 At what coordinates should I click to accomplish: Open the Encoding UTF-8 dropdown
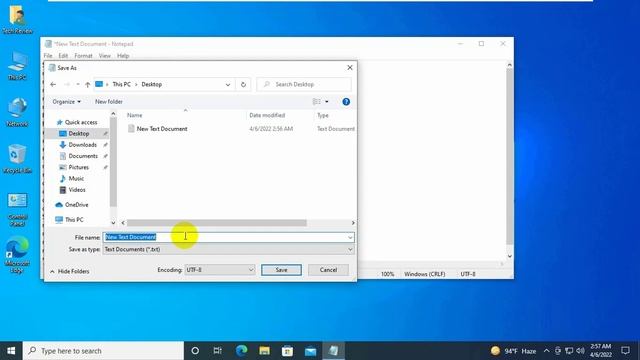coord(220,270)
